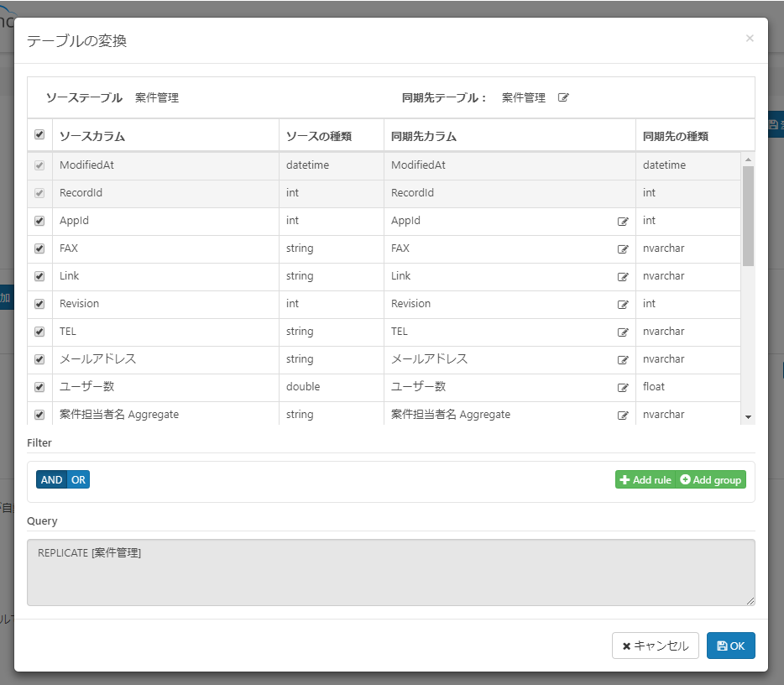
Task: Edit the メールアドレス destination column
Action: click(623, 359)
